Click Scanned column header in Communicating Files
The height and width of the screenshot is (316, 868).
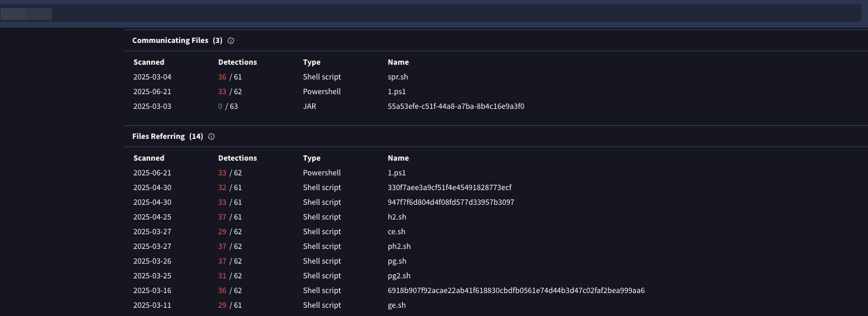[x=149, y=62]
